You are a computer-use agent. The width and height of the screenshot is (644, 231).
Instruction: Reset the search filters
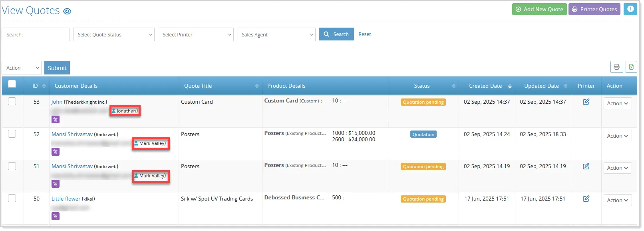[365, 34]
